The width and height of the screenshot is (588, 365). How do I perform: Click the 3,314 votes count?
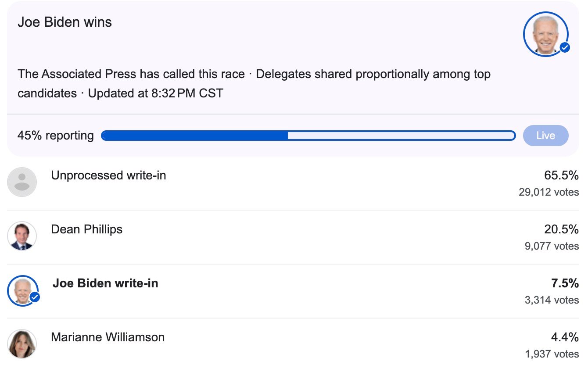coord(552,300)
